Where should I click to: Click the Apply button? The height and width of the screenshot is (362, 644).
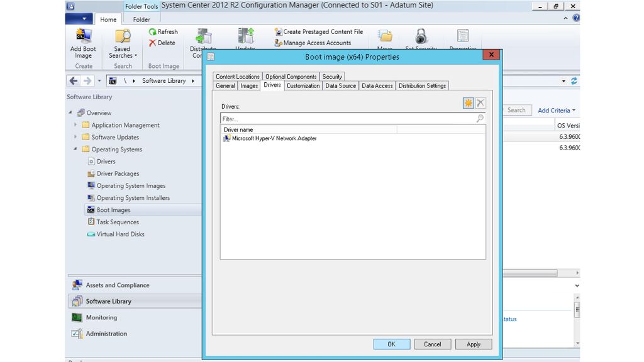pos(473,344)
